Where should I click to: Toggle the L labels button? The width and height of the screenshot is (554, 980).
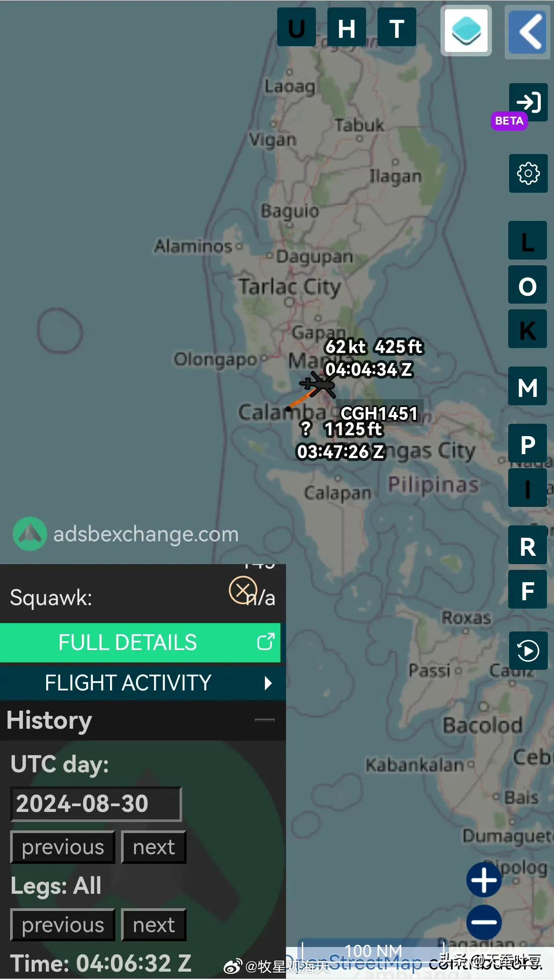528,241
